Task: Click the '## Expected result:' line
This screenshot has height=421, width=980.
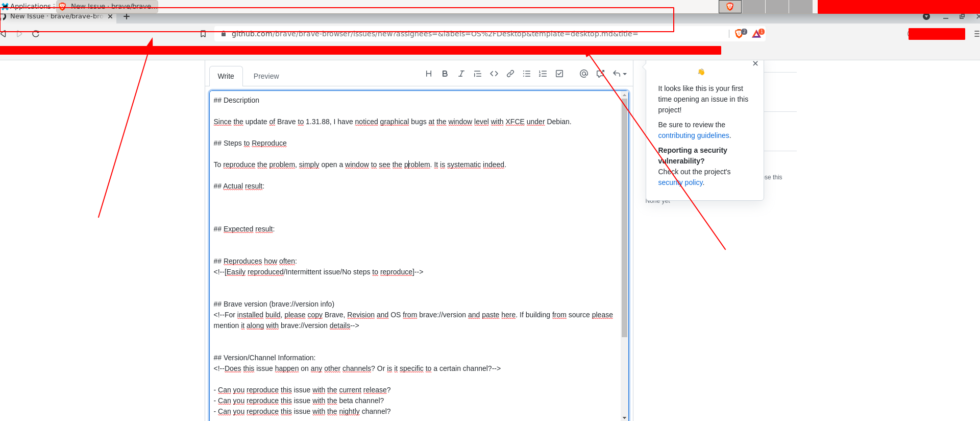Action: click(244, 229)
